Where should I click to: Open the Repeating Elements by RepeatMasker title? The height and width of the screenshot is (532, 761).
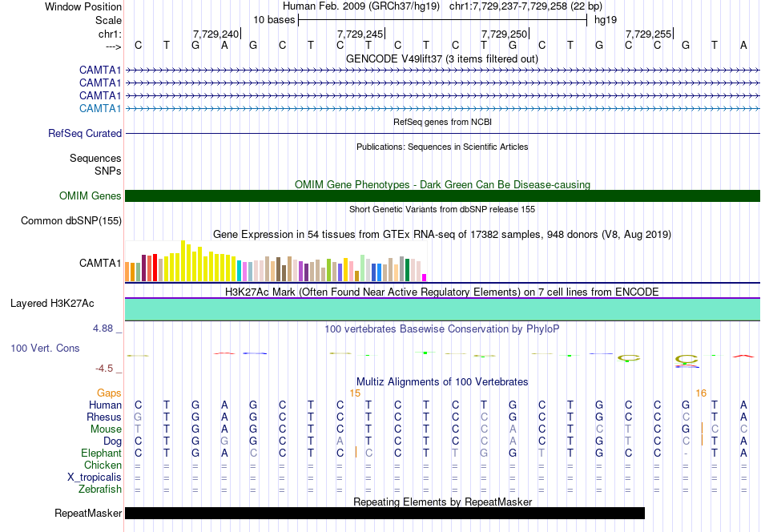click(442, 502)
